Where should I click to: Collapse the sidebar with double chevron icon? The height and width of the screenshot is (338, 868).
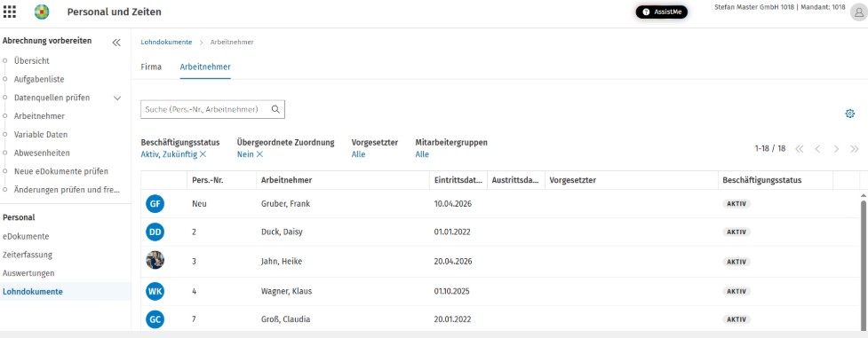click(x=116, y=43)
